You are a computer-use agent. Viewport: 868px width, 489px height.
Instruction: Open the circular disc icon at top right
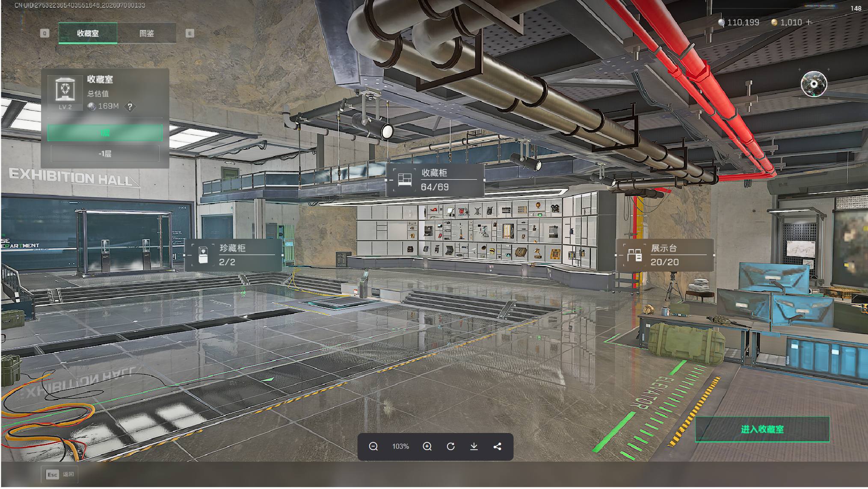point(813,84)
